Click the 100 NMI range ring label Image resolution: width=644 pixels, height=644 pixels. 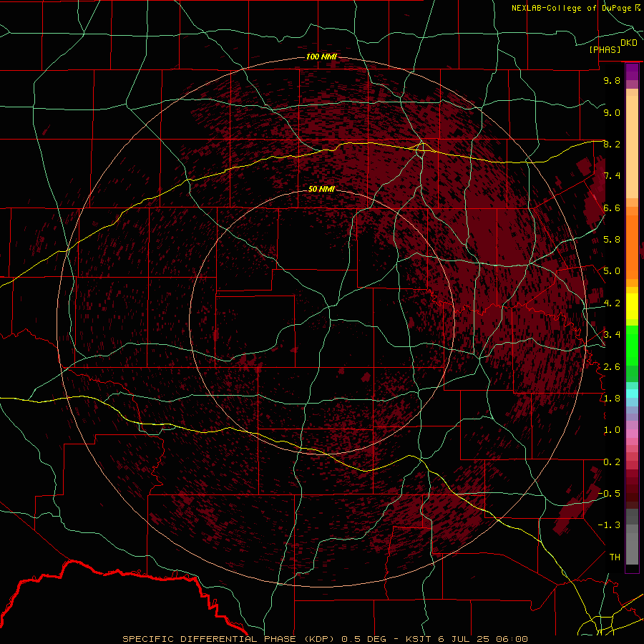coord(321,57)
